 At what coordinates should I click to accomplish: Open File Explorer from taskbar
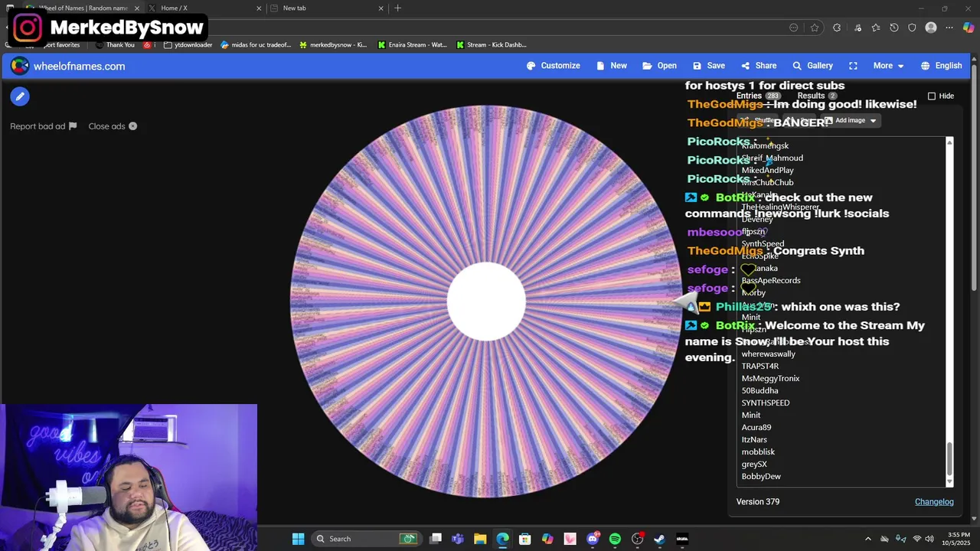480,539
